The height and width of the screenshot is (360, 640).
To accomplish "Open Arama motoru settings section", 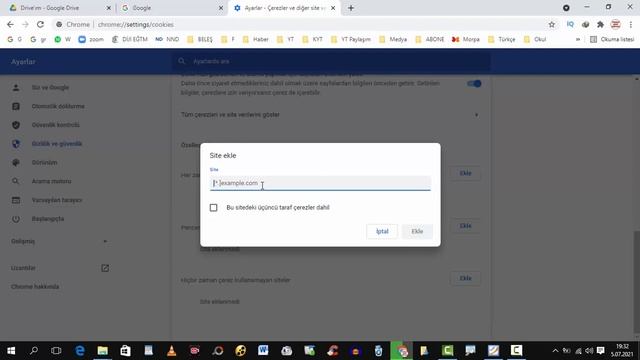I will click(51, 181).
